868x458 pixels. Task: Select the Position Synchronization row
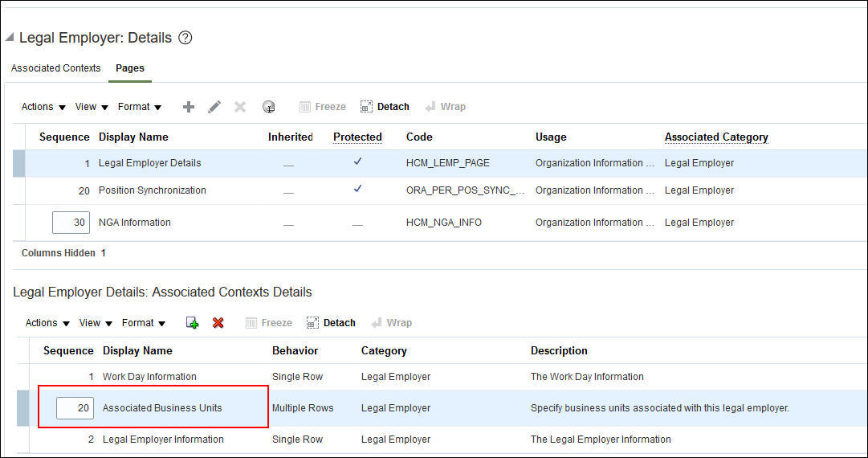440,190
